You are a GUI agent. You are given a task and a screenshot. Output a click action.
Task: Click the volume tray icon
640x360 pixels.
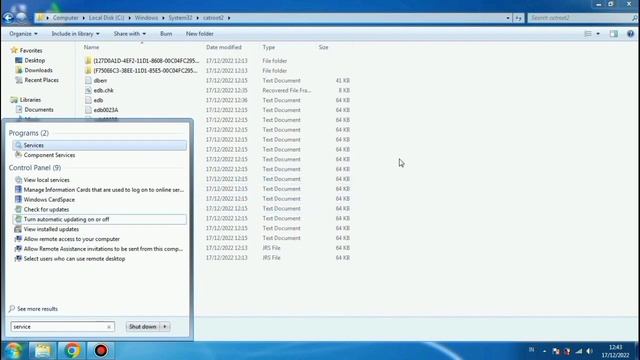point(589,351)
